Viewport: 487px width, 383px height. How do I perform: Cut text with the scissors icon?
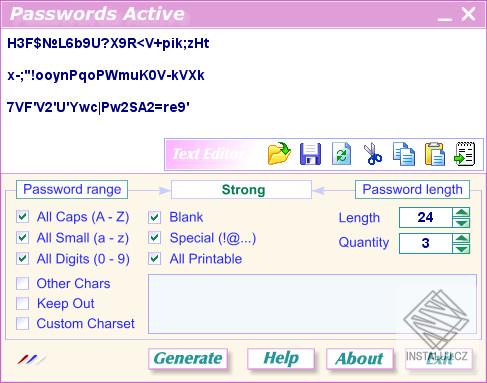pyautogui.click(x=373, y=154)
